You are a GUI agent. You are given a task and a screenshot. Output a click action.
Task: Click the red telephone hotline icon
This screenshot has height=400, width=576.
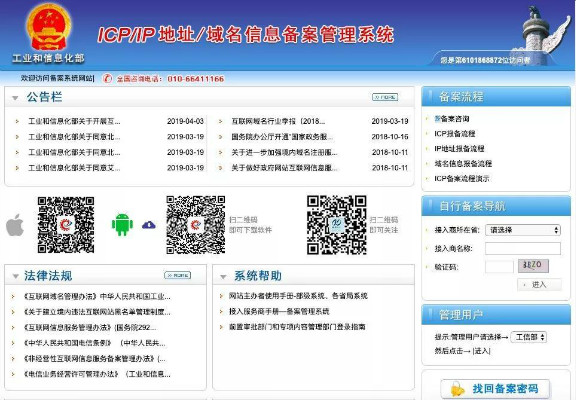click(x=107, y=78)
